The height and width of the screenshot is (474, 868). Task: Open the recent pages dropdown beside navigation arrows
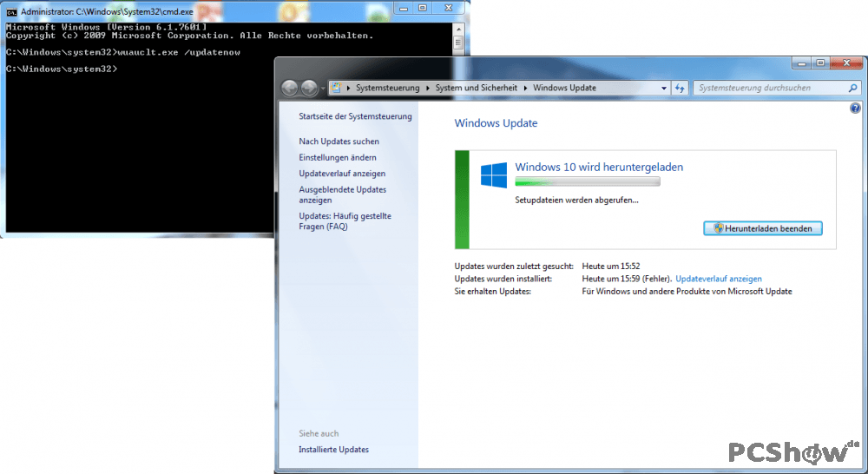pos(322,88)
